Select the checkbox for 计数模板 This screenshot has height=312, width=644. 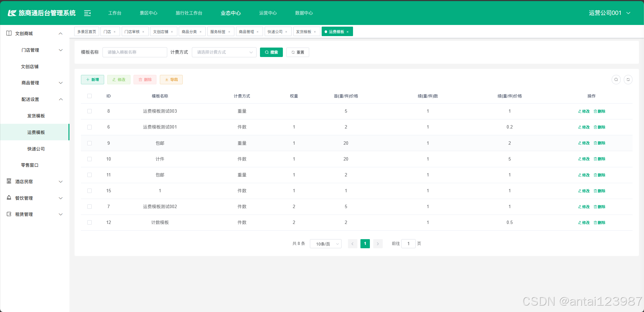pyautogui.click(x=89, y=222)
